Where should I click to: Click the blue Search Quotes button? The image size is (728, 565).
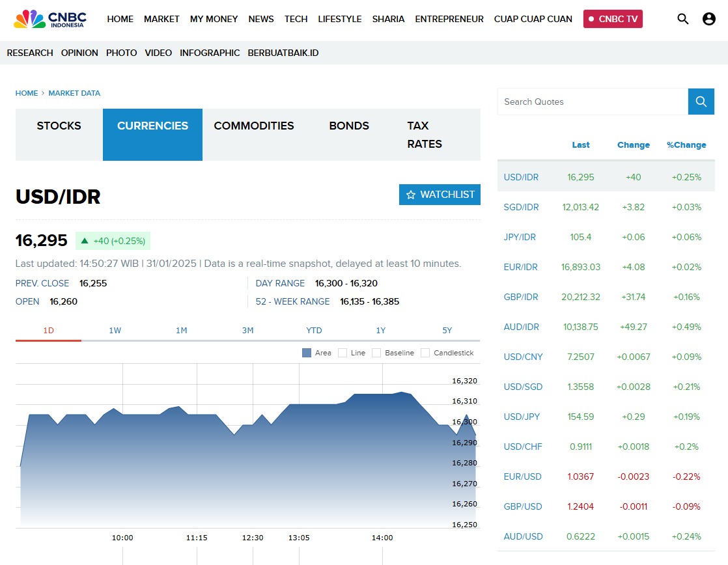(x=701, y=102)
